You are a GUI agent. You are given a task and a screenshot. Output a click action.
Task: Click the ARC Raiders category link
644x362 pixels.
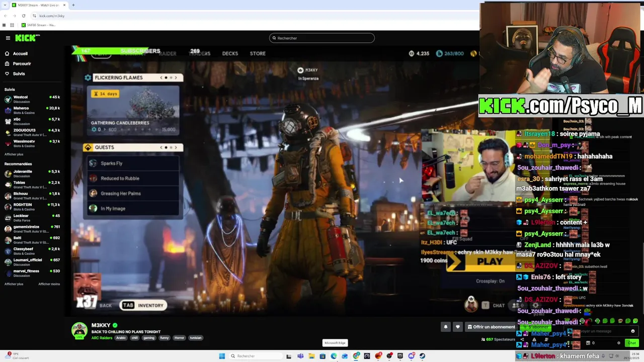click(102, 338)
